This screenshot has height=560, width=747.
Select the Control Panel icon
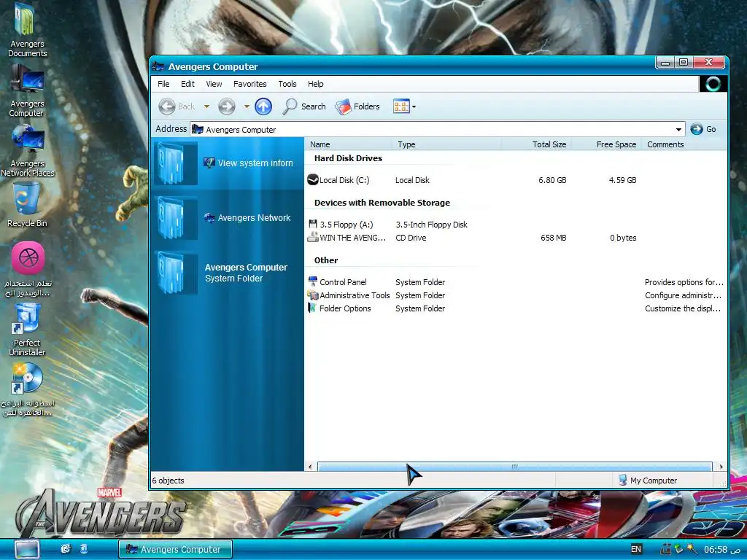click(x=313, y=281)
